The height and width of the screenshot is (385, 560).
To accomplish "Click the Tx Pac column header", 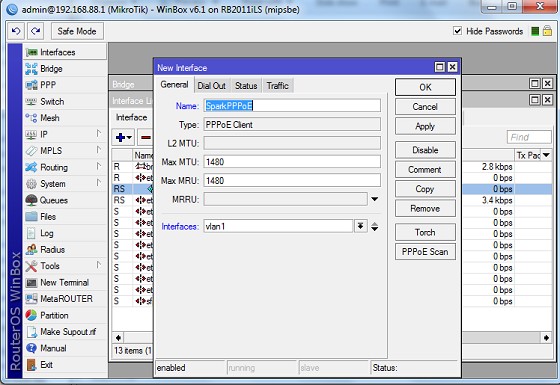I will pos(528,155).
